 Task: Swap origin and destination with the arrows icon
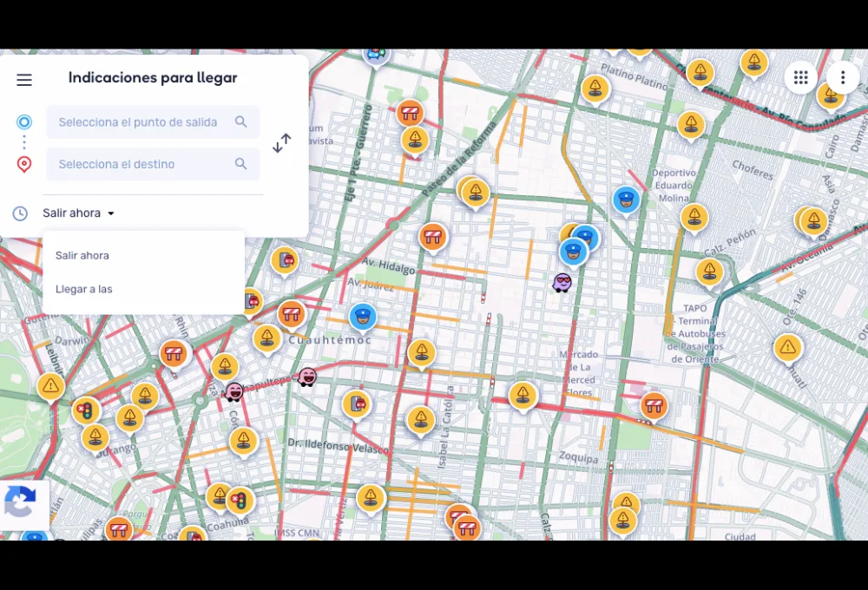(281, 142)
